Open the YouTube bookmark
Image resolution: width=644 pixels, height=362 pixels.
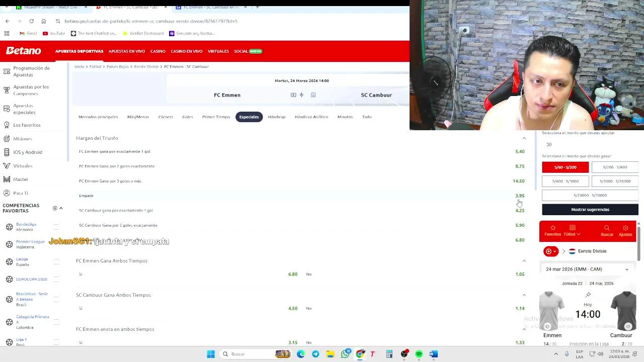pos(54,33)
